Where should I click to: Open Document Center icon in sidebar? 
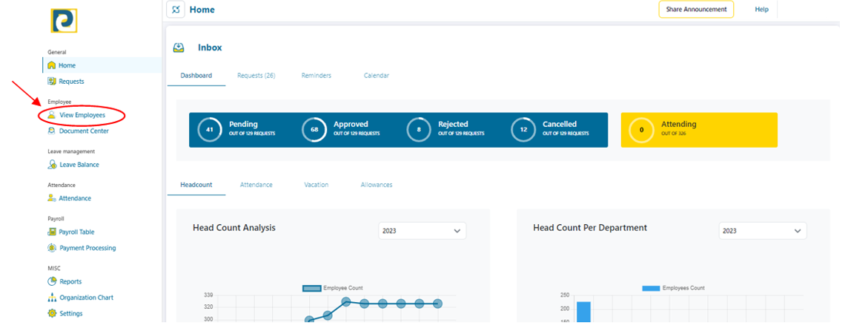click(51, 131)
